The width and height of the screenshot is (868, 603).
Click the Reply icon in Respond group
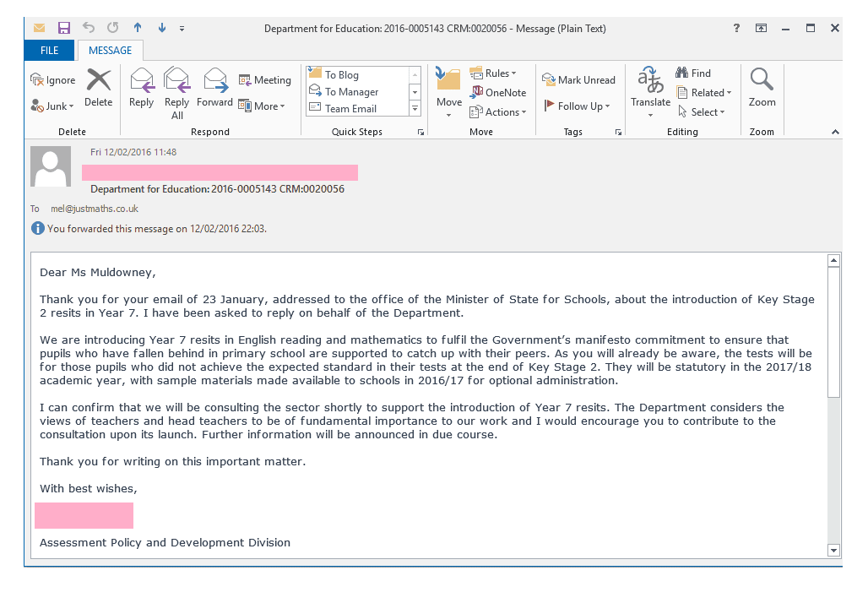[142, 80]
